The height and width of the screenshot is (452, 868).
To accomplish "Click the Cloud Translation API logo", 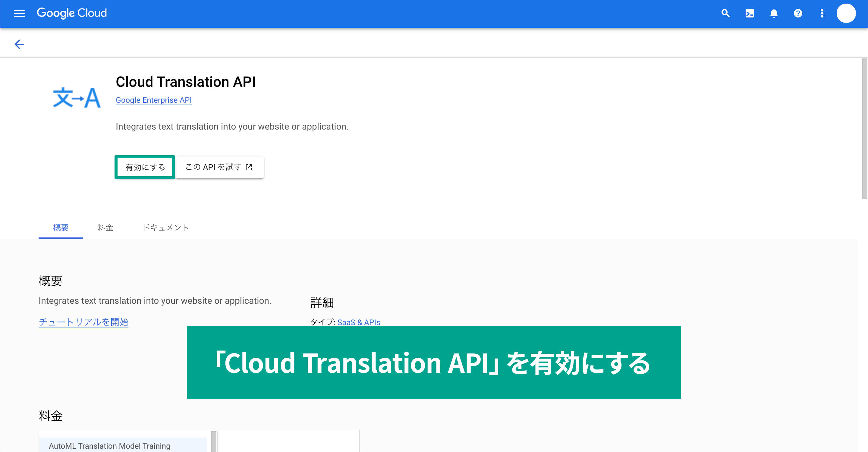I will [x=77, y=98].
